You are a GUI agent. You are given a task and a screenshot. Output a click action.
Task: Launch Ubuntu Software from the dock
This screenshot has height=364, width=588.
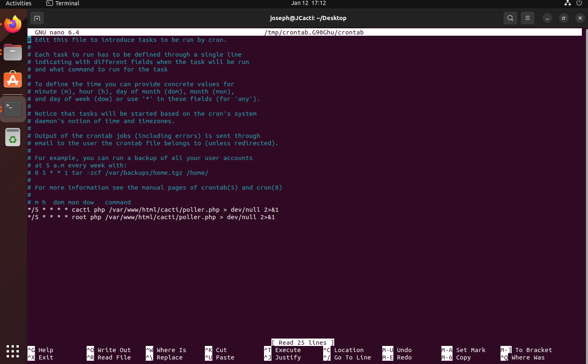pos(13,80)
